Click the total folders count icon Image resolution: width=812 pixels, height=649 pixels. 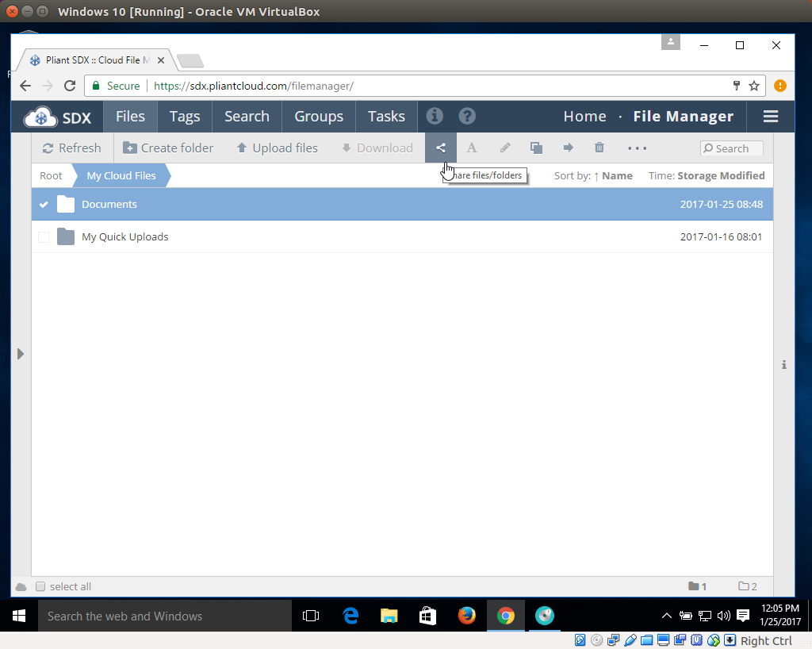tap(744, 586)
